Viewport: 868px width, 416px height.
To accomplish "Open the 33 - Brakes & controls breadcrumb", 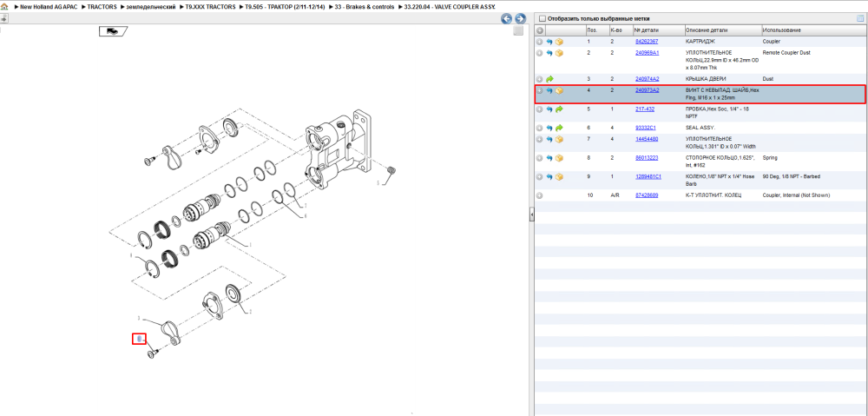I will coord(365,7).
